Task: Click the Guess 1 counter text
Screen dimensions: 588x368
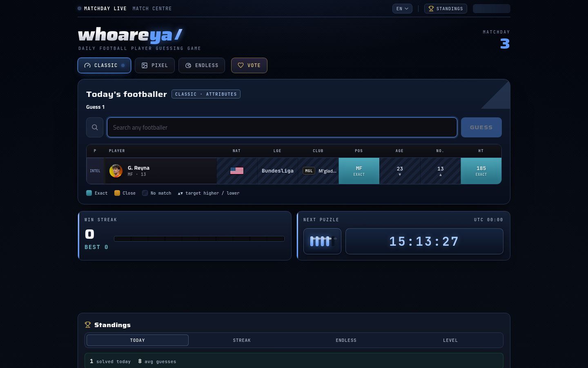Action: 96,107
